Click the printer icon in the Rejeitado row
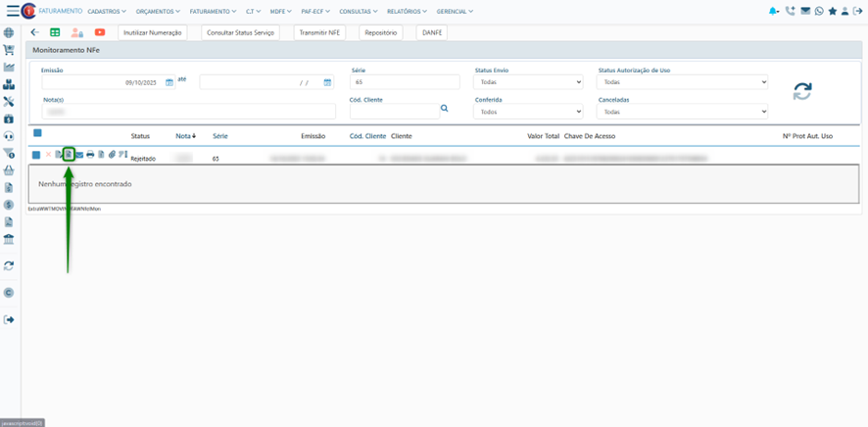Screen dimensions: 868x427 pos(90,155)
